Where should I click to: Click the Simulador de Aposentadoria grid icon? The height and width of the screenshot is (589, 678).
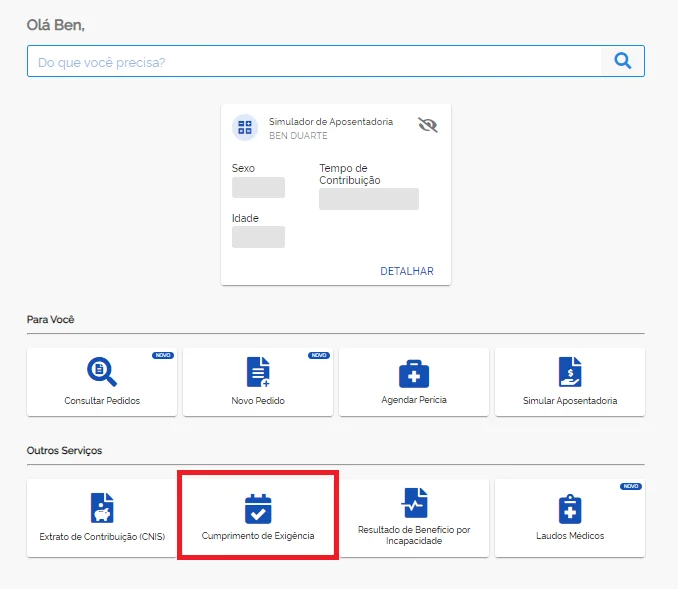click(245, 128)
